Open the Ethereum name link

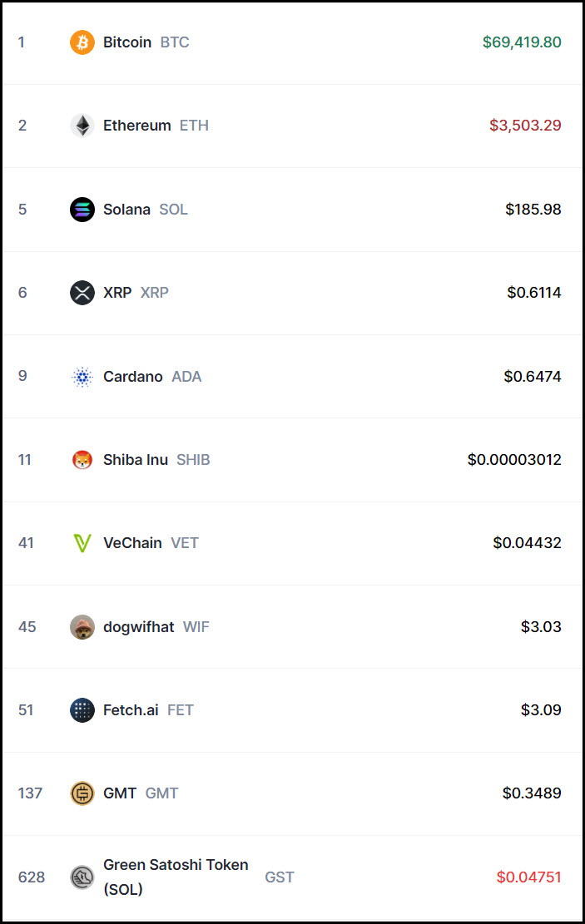[136, 126]
